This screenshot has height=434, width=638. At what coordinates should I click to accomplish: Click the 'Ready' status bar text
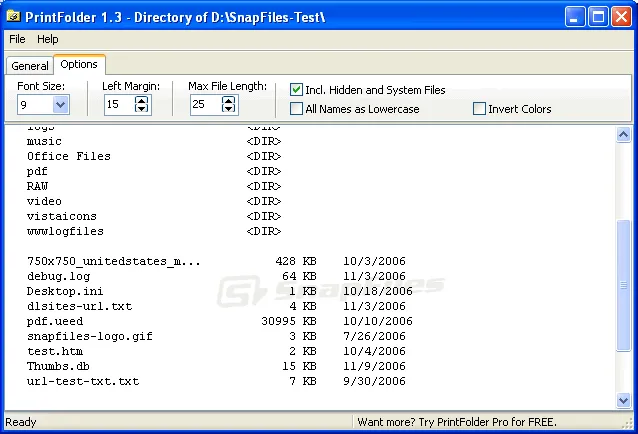coord(21,422)
